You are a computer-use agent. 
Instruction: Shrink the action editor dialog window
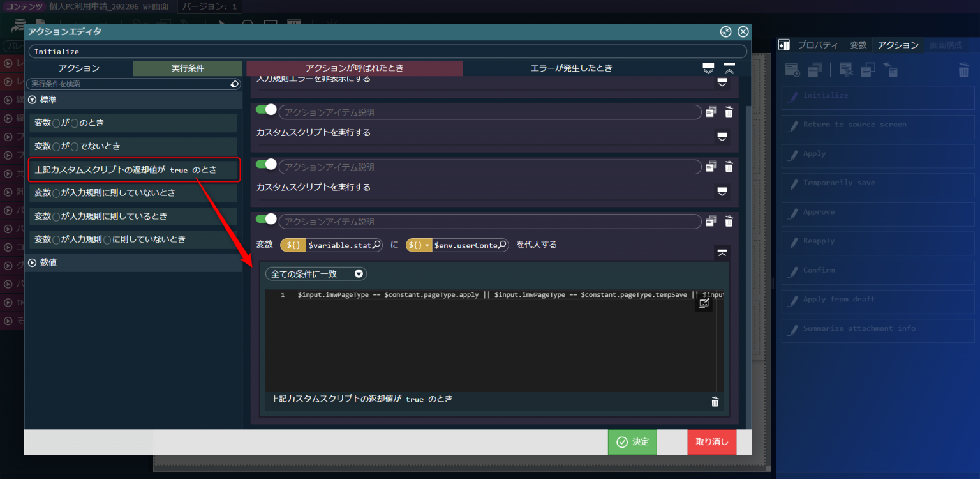point(725,32)
